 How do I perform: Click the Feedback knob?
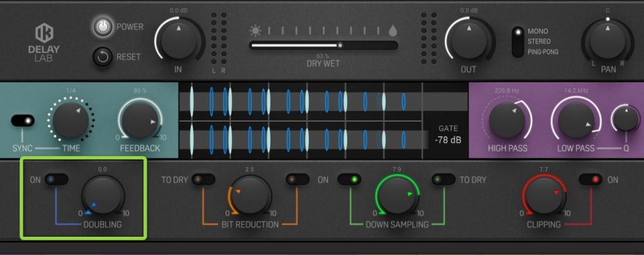140,121
